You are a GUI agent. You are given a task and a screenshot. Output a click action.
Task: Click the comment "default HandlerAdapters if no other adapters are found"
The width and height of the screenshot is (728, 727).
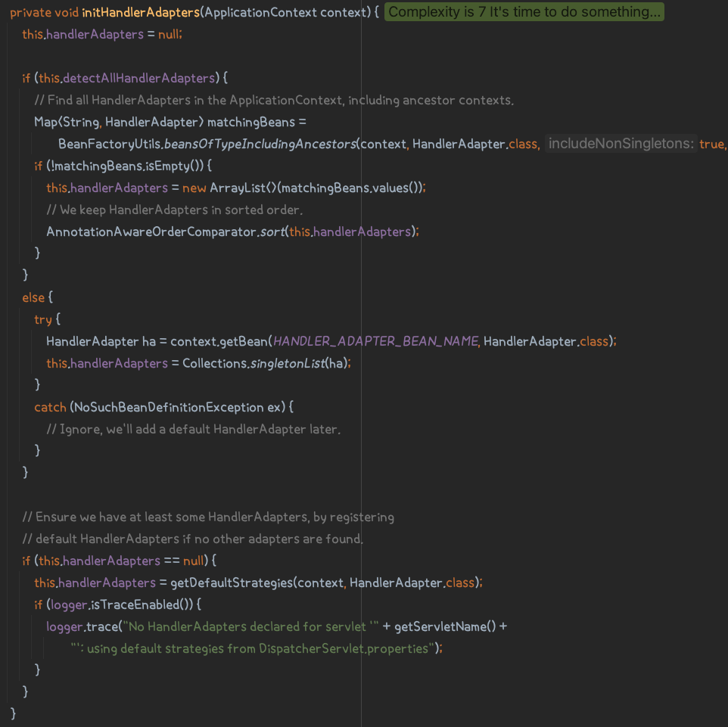click(x=193, y=539)
